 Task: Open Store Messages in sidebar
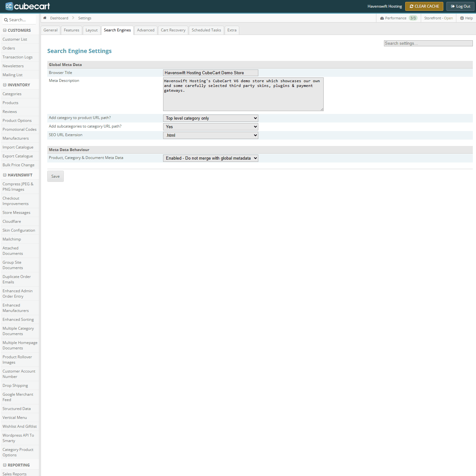pyautogui.click(x=17, y=213)
